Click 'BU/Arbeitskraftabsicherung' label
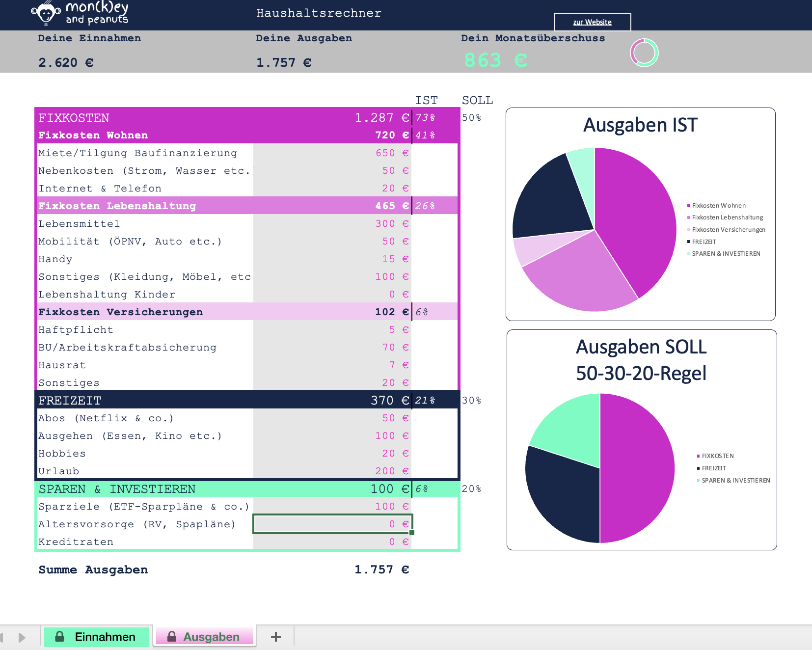Screen dimensions: 812x650 click(x=127, y=347)
